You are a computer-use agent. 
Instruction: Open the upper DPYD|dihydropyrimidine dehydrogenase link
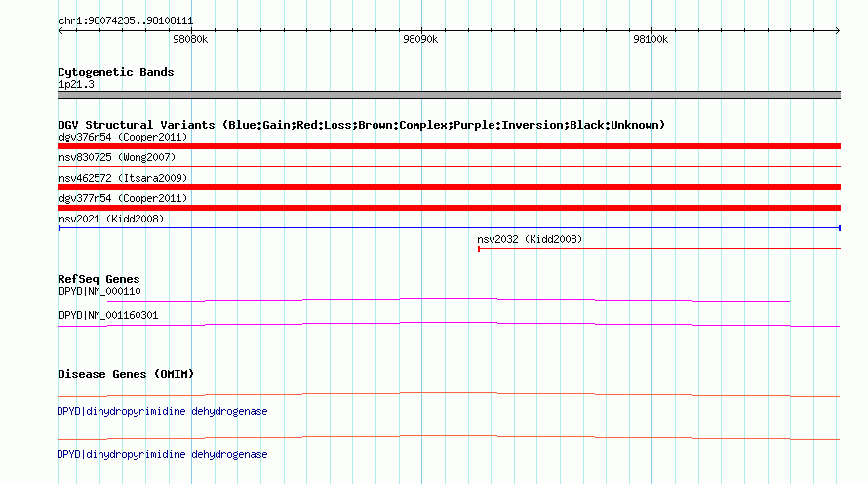click(162, 412)
